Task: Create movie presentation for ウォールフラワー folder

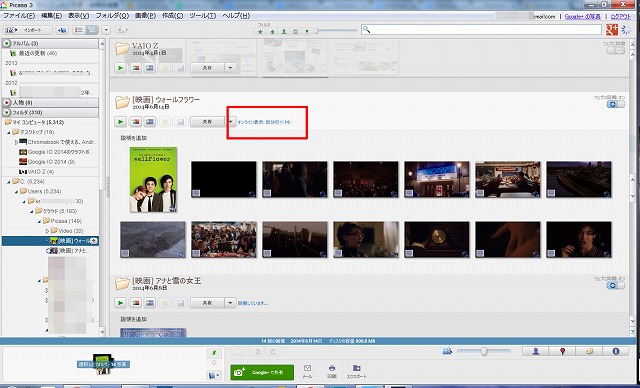Action: coord(150,122)
